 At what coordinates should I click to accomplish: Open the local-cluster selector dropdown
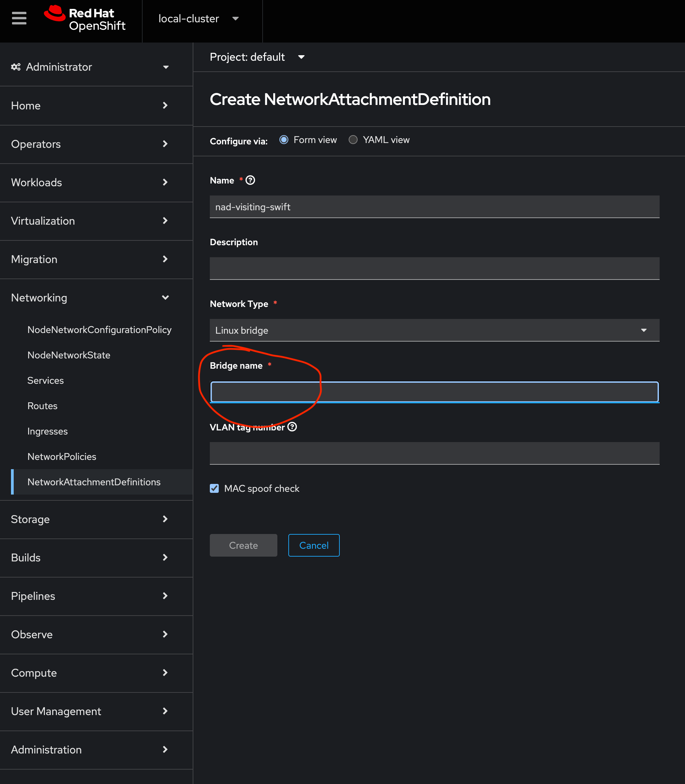198,19
